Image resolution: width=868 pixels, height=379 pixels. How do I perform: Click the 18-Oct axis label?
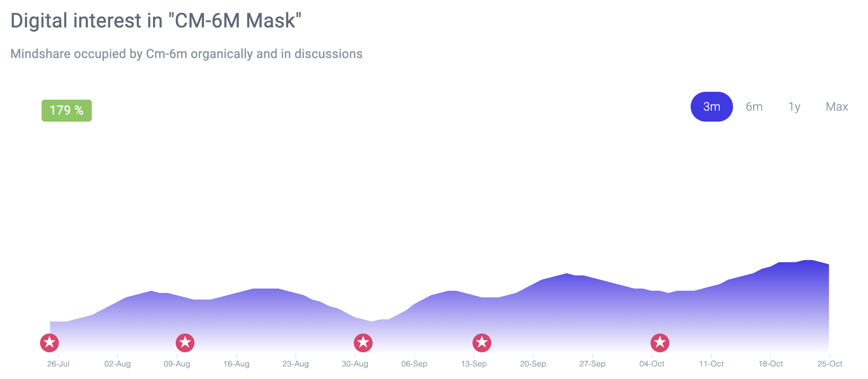coord(770,364)
